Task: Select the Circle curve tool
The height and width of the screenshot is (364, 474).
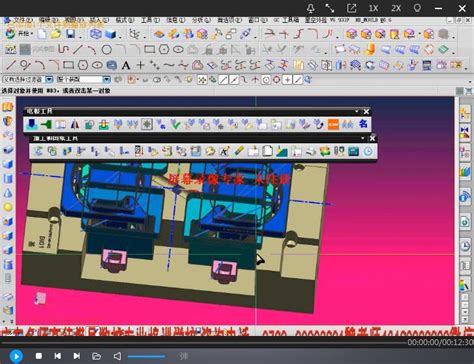Action: tap(106, 50)
